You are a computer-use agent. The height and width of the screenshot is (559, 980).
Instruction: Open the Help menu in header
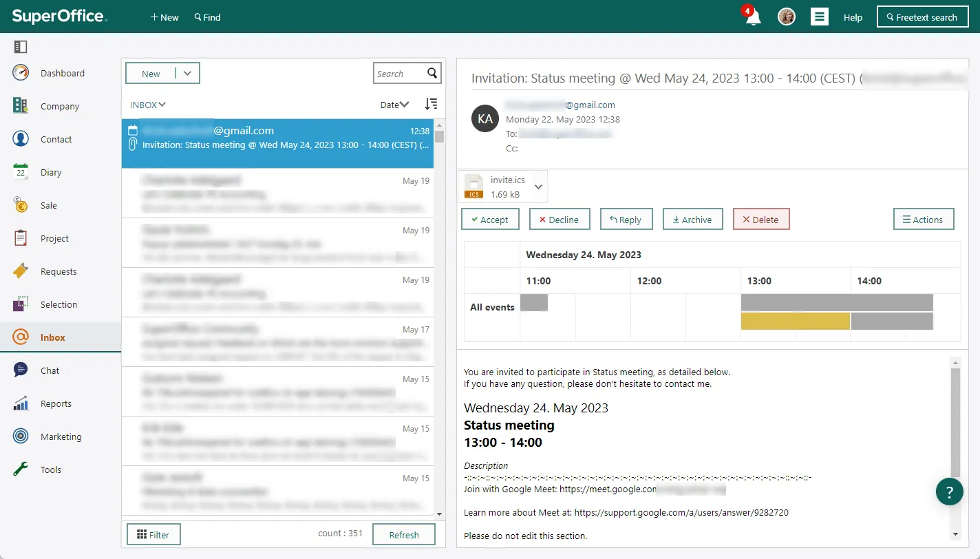[x=853, y=17]
